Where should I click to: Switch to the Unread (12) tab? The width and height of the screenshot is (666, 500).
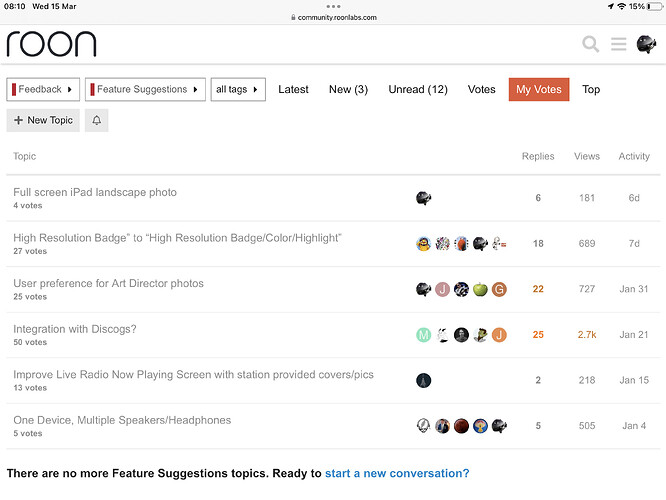coord(418,89)
